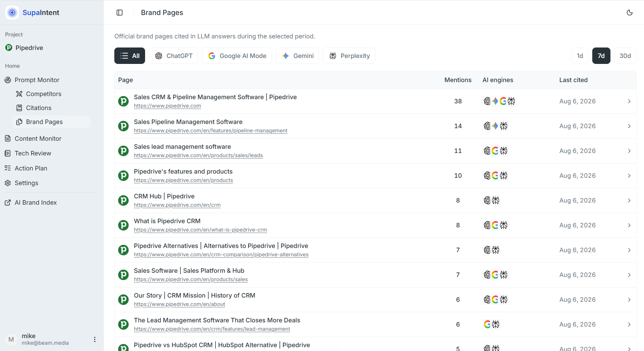The image size is (644, 351).
Task: Open the /en/products URL link
Action: 183,180
